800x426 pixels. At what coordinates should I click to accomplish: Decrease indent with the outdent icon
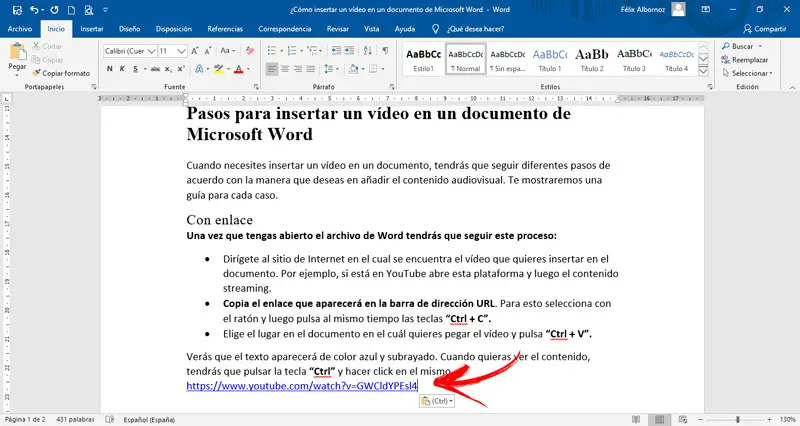coord(336,51)
